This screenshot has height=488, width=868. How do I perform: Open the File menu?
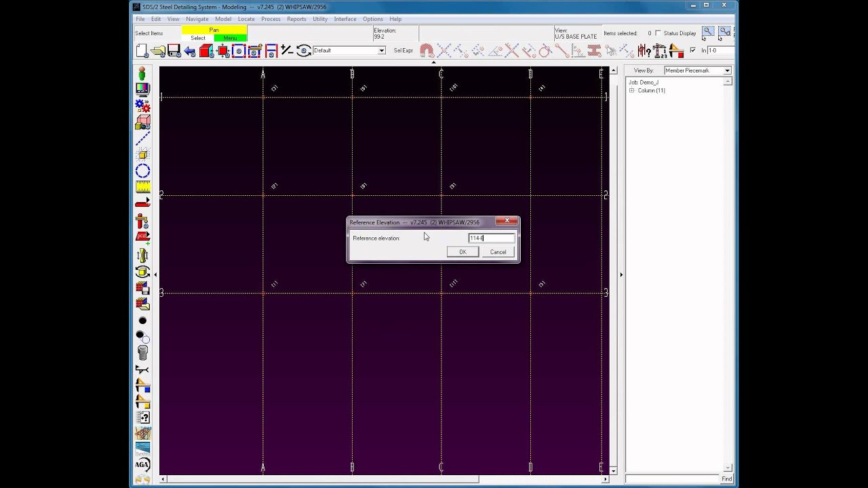[140, 19]
